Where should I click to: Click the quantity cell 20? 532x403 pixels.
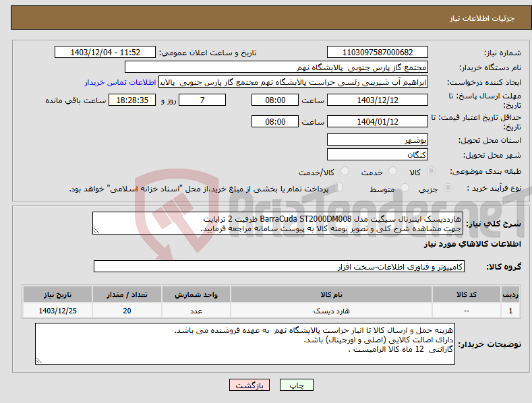tap(127, 311)
